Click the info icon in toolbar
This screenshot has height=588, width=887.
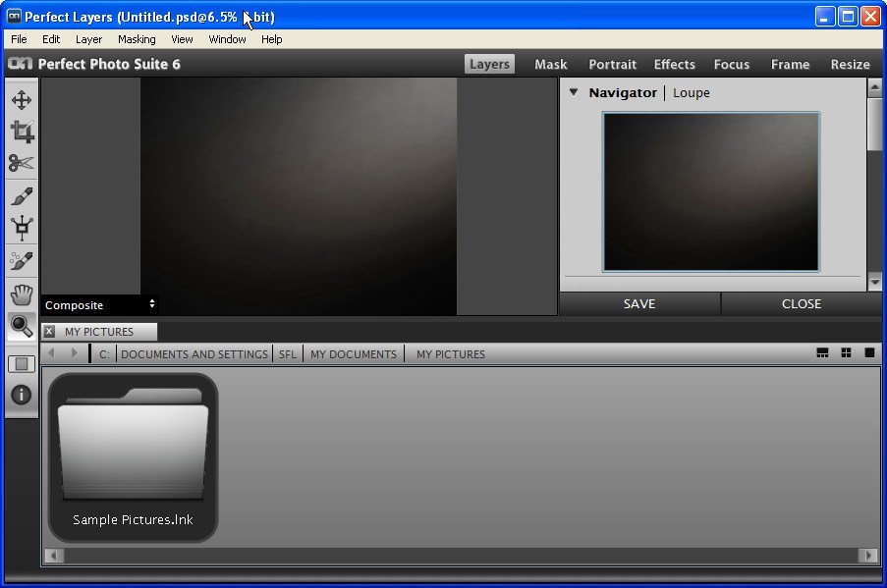22,395
